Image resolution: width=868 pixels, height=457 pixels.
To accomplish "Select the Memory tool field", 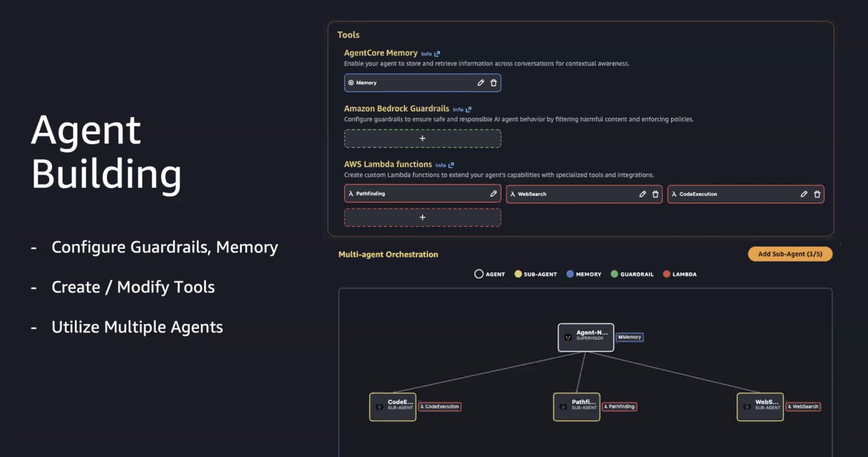I will 423,83.
